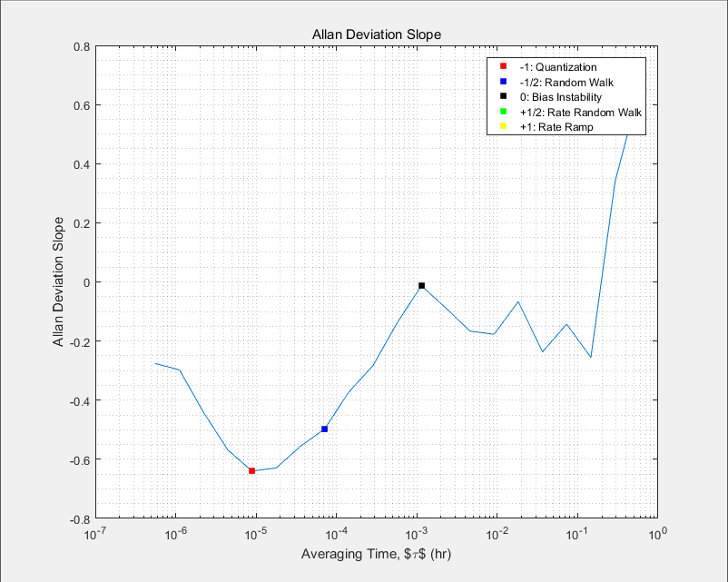Image resolution: width=728 pixels, height=582 pixels.
Task: Select the black data point near zero slope
Action: click(x=421, y=286)
